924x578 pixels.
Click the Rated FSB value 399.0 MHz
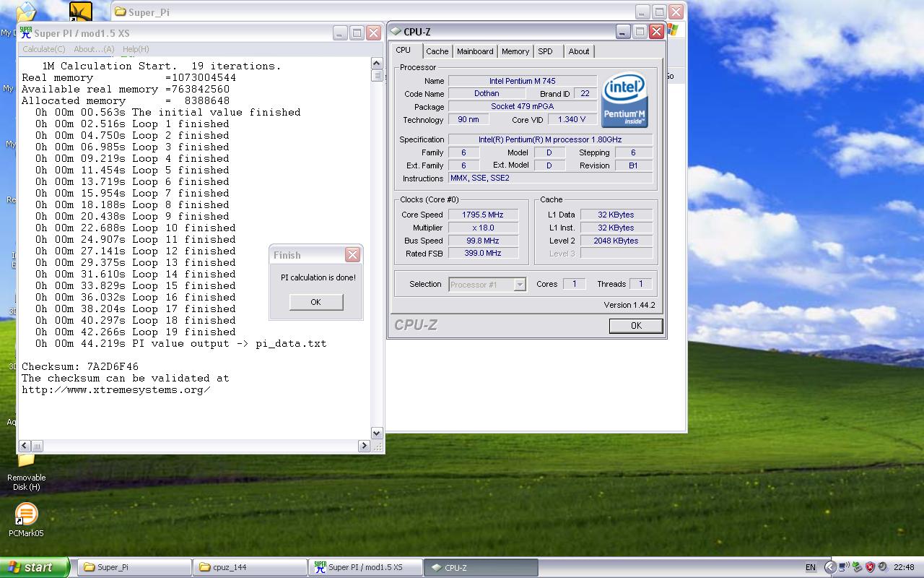(483, 254)
